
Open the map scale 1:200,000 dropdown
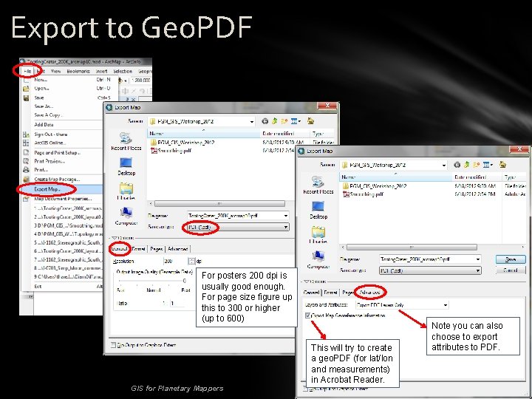click(141, 81)
